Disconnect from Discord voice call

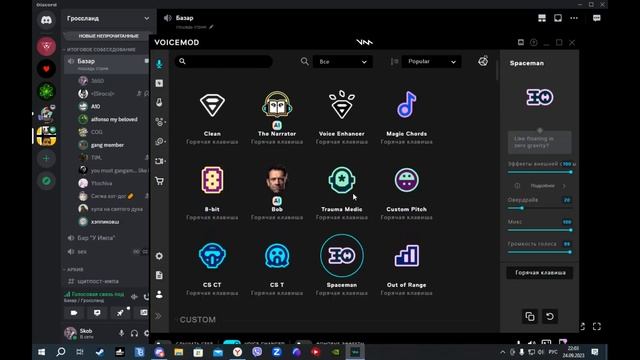[x=146, y=297]
